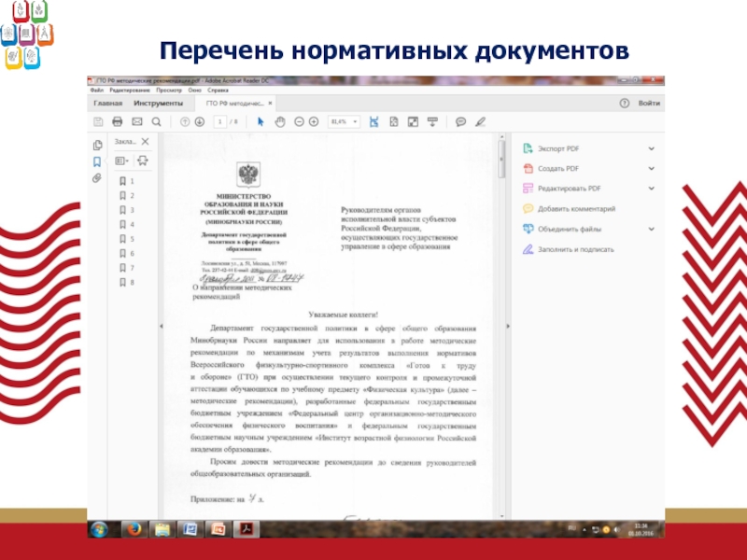Send the file via the email envelope icon
Viewport: 747px width, 560px height.
[x=136, y=121]
